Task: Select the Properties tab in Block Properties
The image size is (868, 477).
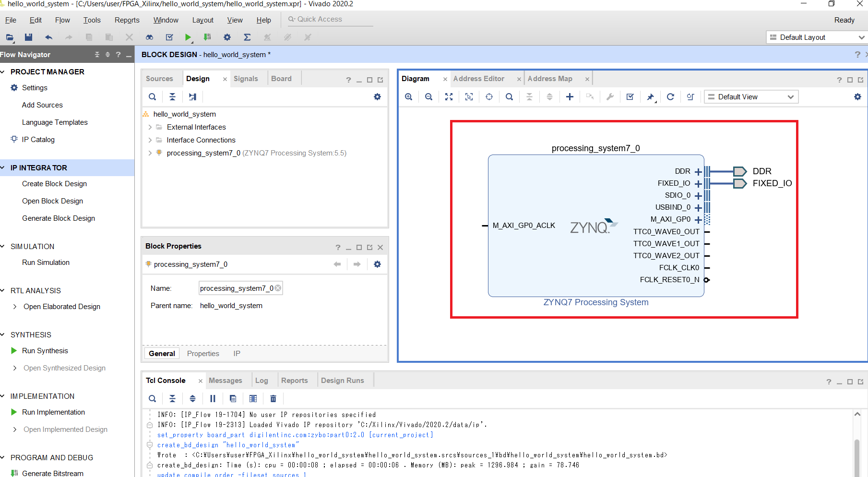Action: 203,354
